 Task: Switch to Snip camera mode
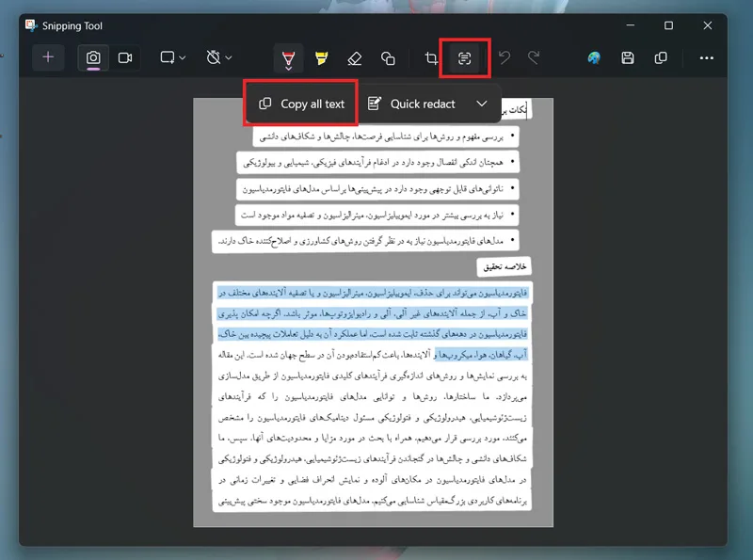click(93, 58)
